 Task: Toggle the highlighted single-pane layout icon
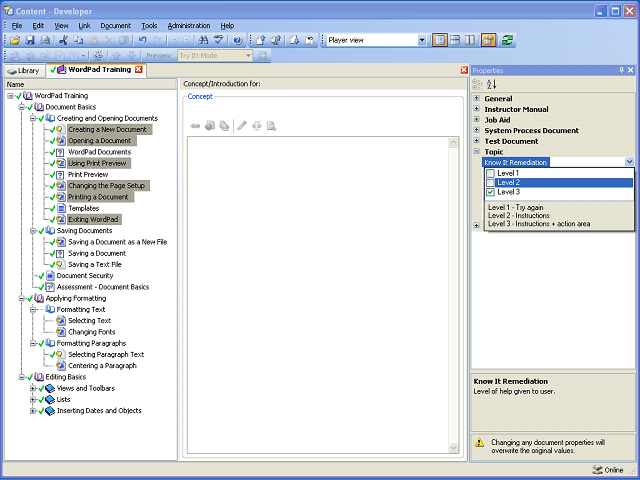440,40
